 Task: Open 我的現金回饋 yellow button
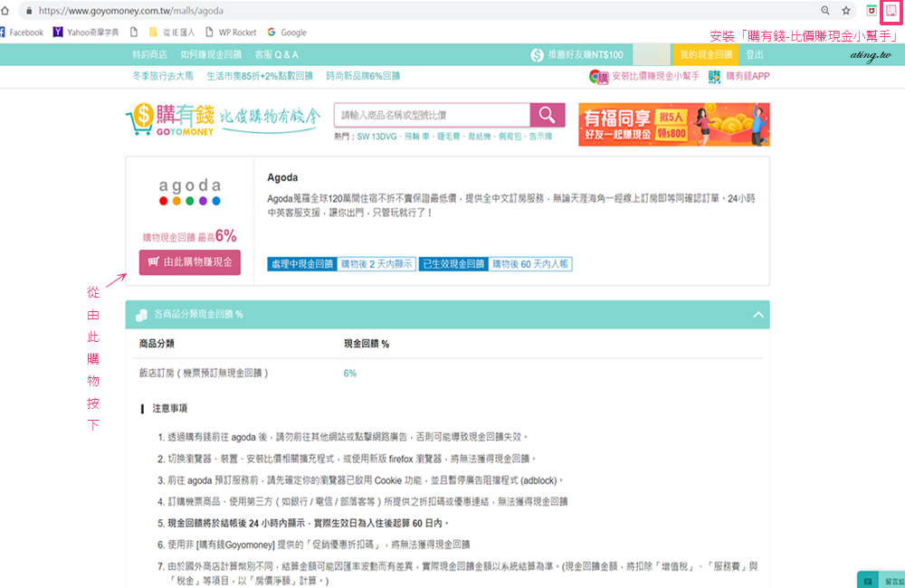click(705, 55)
